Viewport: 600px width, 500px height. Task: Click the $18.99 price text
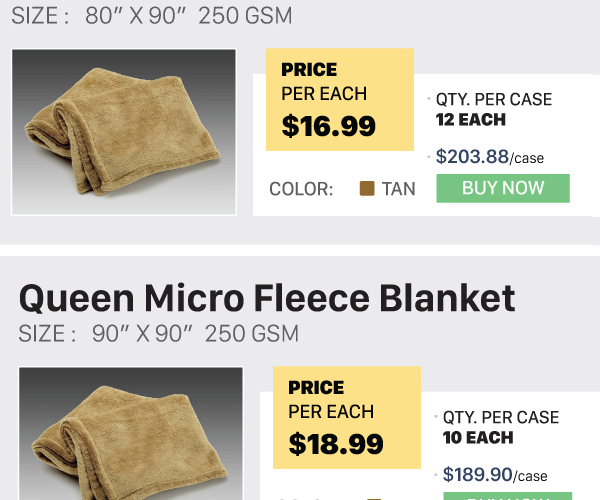point(336,444)
